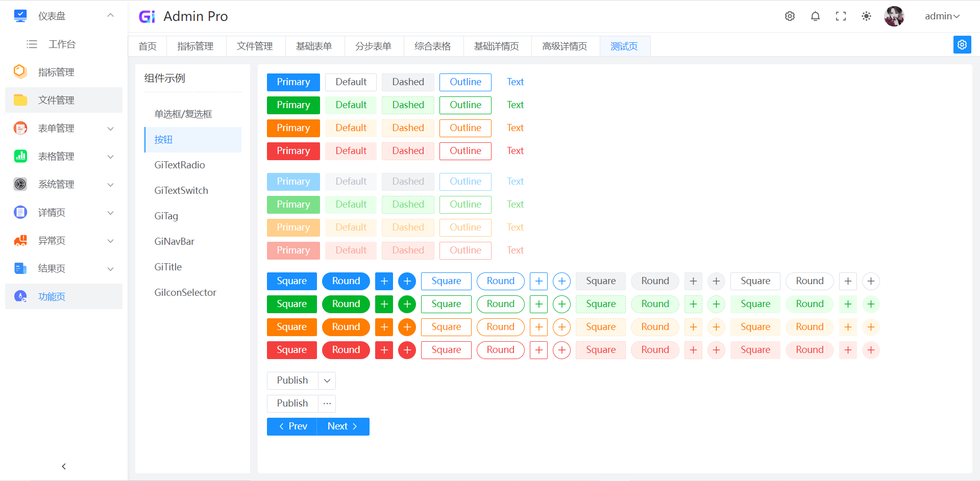Image resolution: width=980 pixels, height=481 pixels.
Task: Click the 系统管理 gear icon in sidebar
Action: point(20,184)
